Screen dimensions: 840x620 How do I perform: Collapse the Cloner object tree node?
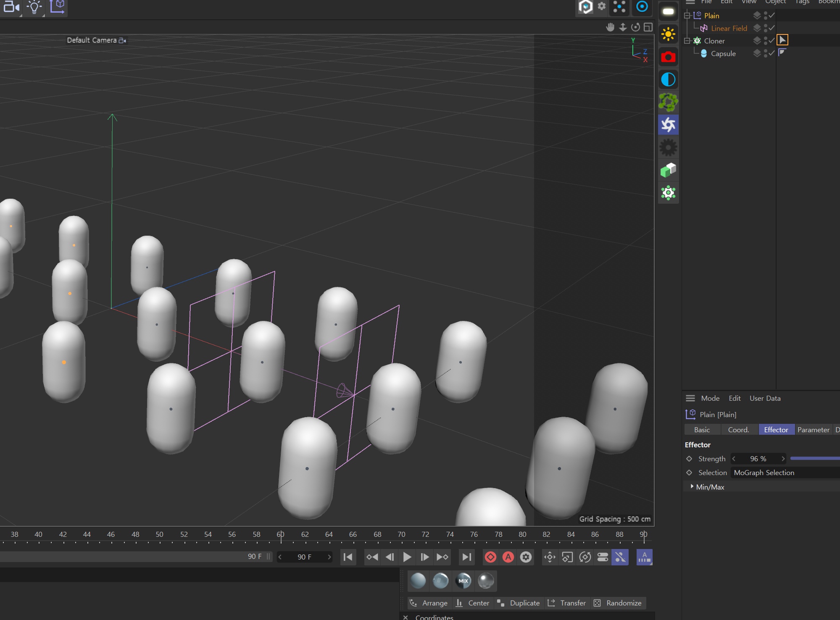687,41
